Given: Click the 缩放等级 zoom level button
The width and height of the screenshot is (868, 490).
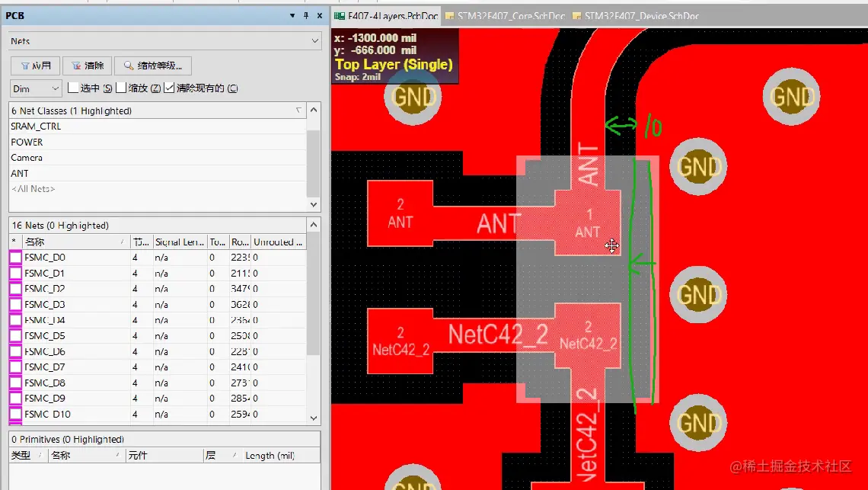Looking at the screenshot, I should (153, 66).
